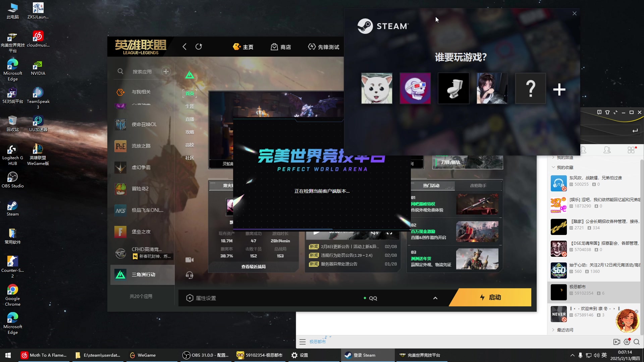The width and height of the screenshot is (644, 362).
Task: Select the skull with 3D glasses Steam avatar
Action: 415,88
